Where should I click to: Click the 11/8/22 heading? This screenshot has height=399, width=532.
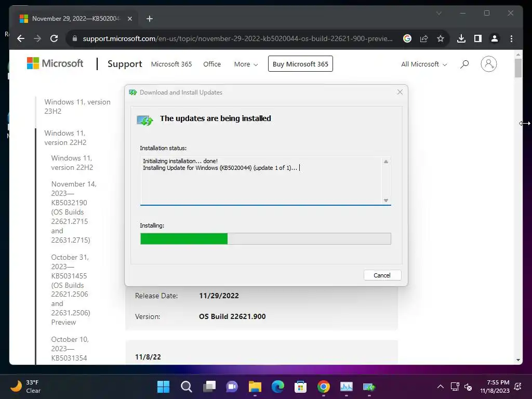tap(148, 357)
